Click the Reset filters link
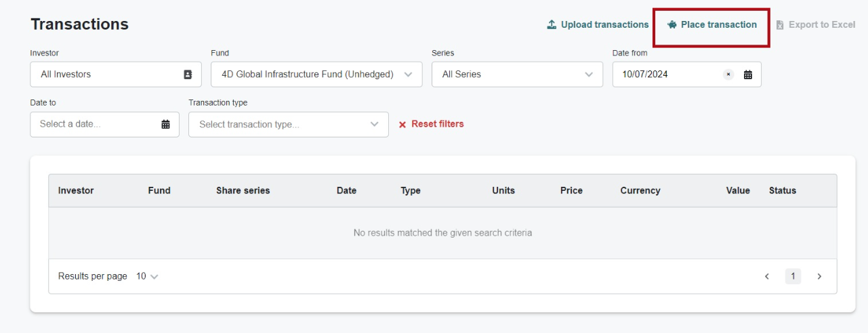 coord(437,125)
